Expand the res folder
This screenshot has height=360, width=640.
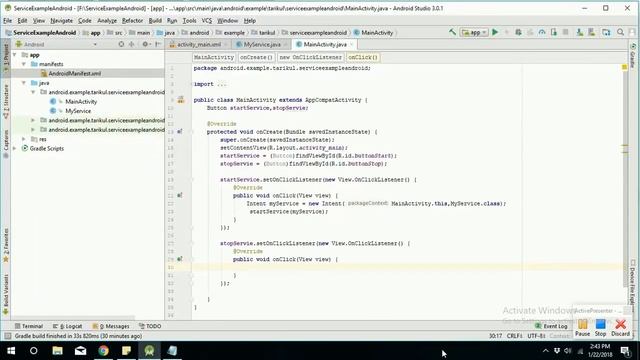[24, 139]
